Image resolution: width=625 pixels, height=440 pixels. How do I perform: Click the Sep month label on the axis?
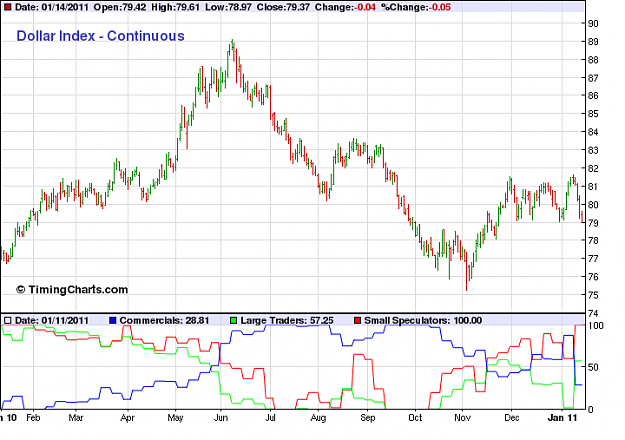pos(368,418)
